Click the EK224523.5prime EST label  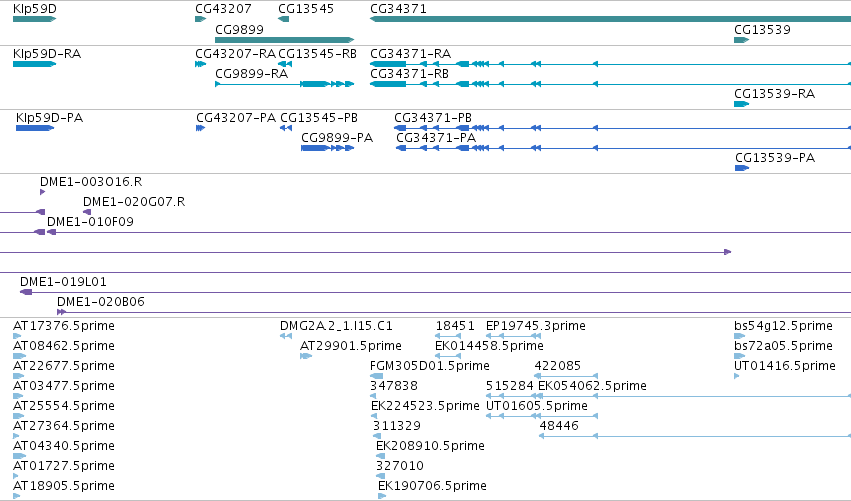(x=426, y=407)
